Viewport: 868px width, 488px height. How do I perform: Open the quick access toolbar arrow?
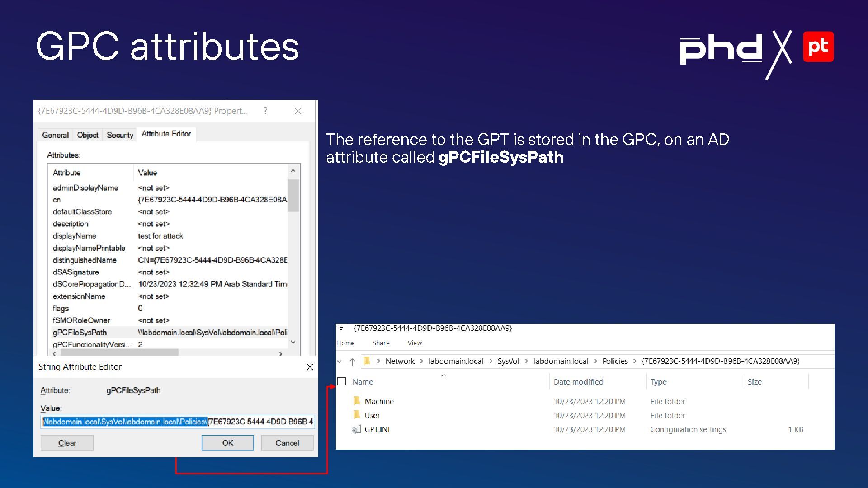point(341,328)
